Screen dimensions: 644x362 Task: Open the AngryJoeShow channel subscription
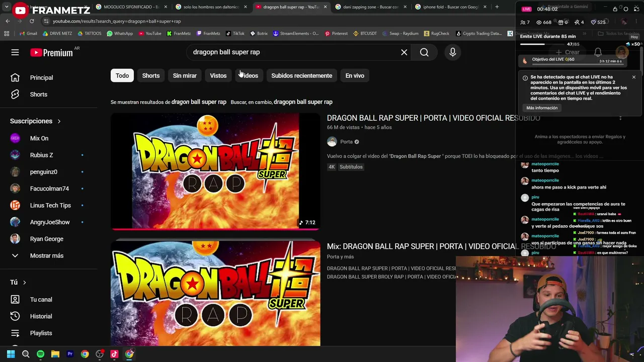click(50, 222)
